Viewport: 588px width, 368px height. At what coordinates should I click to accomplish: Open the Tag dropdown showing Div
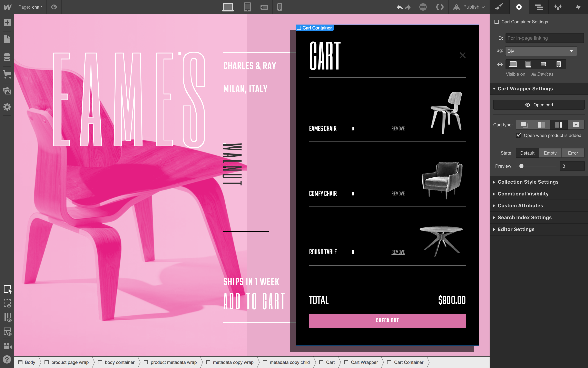[541, 51]
